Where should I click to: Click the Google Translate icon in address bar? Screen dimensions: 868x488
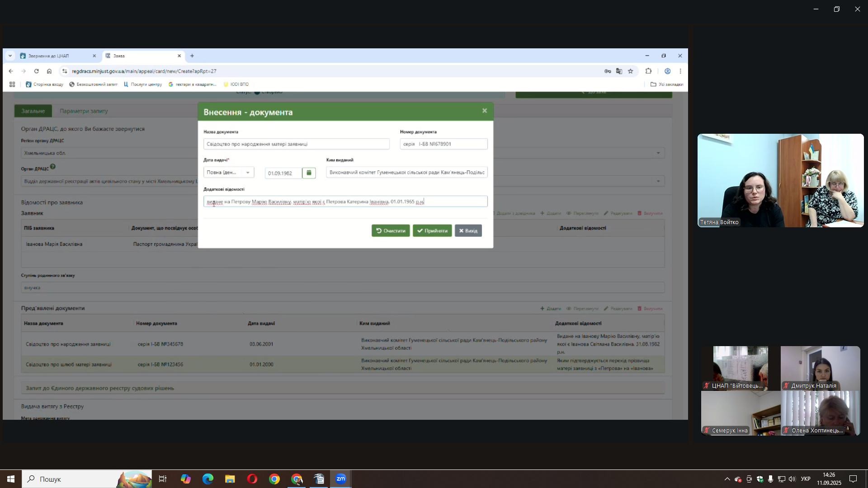pos(619,71)
